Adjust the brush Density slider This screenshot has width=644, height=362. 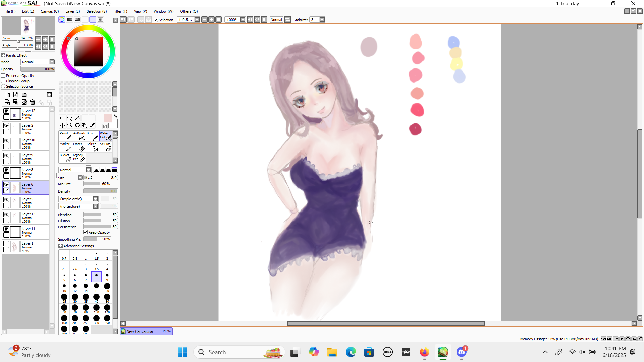100,191
